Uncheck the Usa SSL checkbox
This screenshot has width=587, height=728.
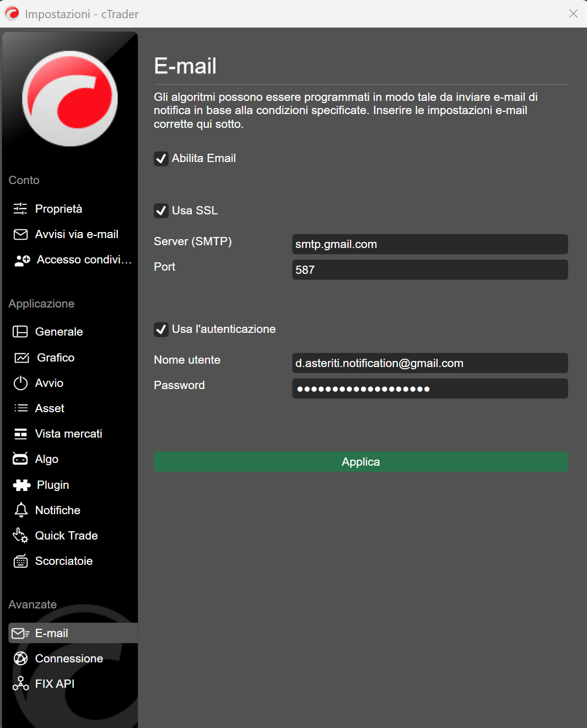point(161,211)
